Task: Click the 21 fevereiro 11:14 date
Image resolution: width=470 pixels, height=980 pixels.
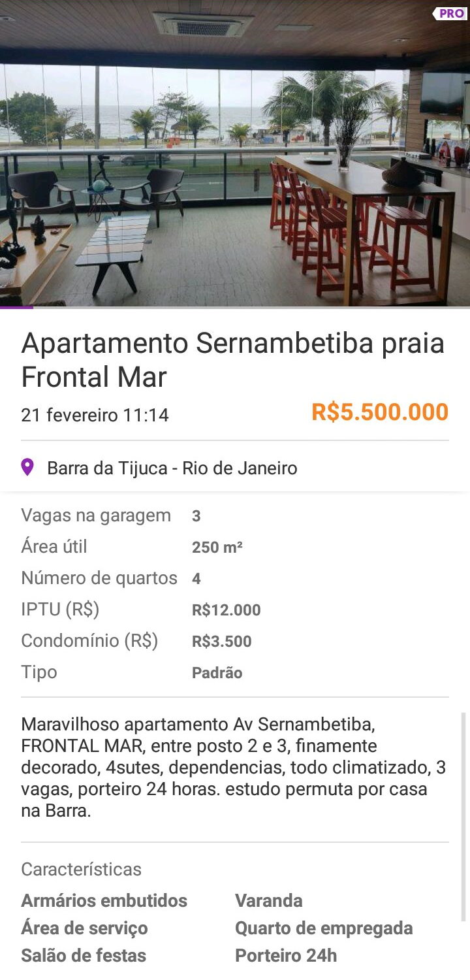Action: [x=95, y=415]
